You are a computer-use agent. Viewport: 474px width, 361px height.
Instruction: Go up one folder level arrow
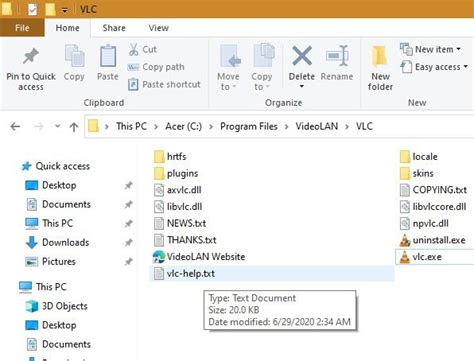coord(74,127)
